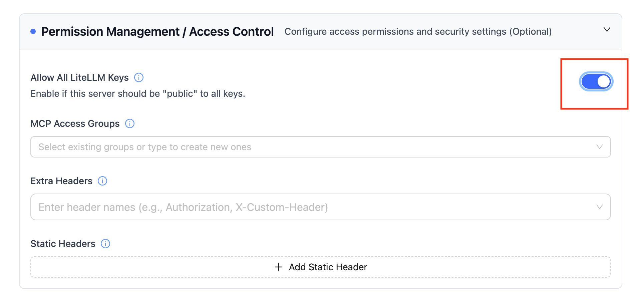This screenshot has width=644, height=303.
Task: Add a static header with the dashed button
Action: point(321,267)
